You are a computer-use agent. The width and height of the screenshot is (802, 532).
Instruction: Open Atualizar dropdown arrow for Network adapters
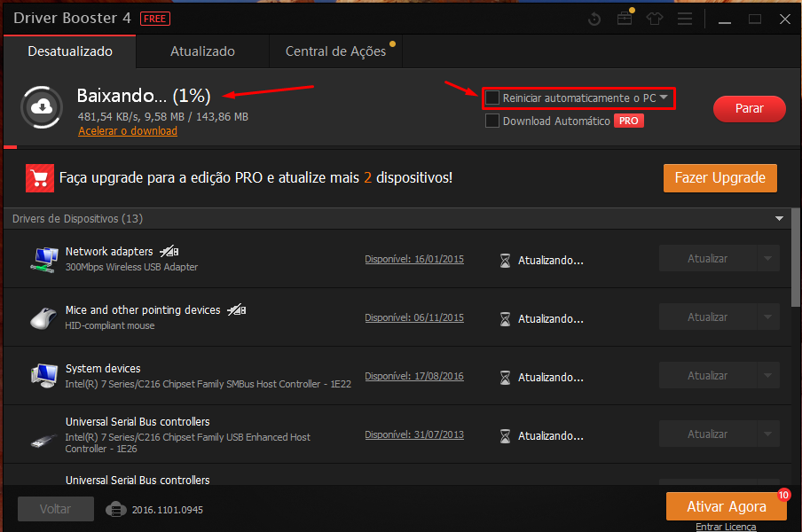[767, 259]
